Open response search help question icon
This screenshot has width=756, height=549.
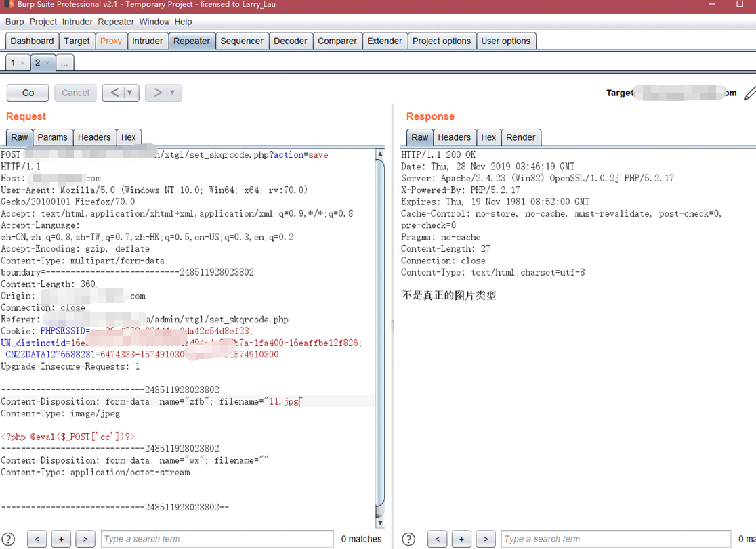[x=408, y=539]
